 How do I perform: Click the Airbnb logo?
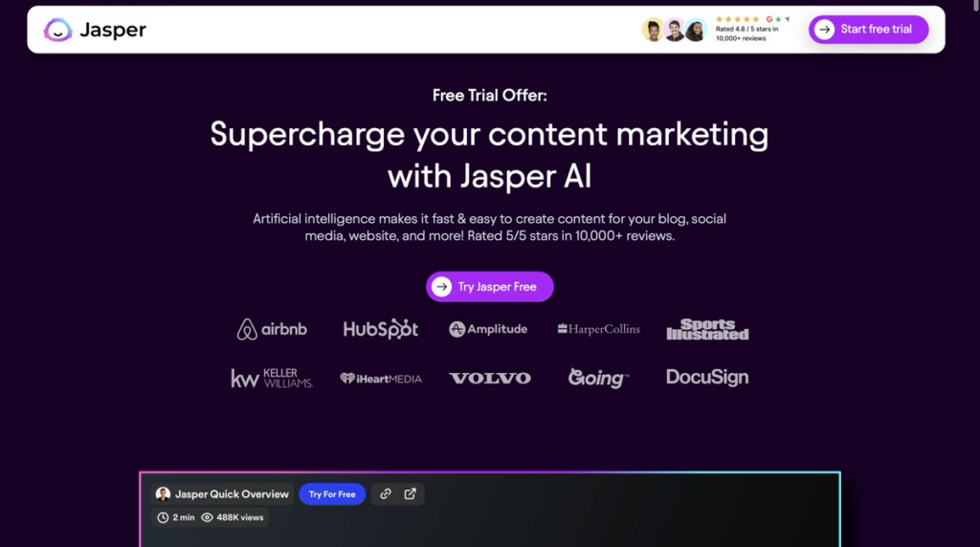pyautogui.click(x=272, y=329)
